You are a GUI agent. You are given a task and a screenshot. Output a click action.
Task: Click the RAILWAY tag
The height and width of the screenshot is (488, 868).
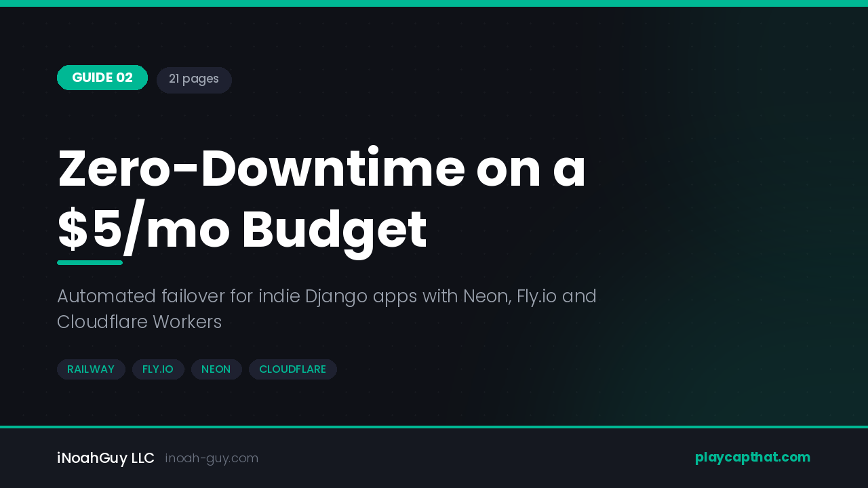[x=91, y=369]
